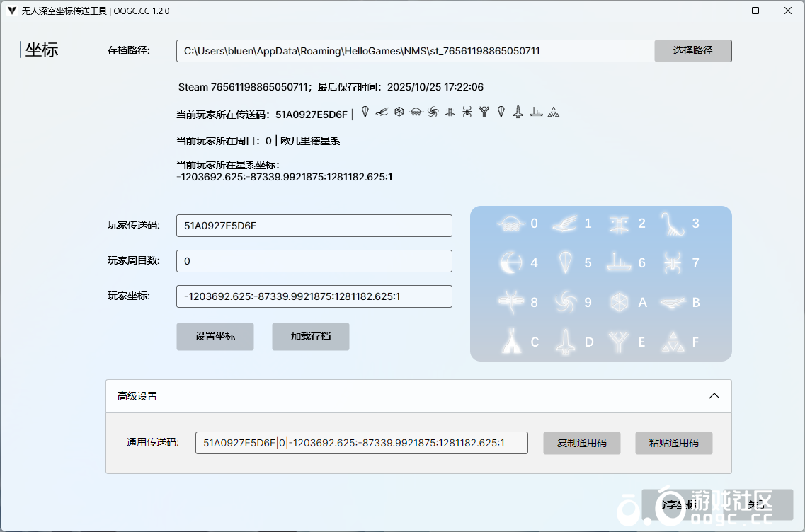Image resolution: width=805 pixels, height=532 pixels.
Task: Pick the Dragonfly glyph labeled 8
Action: [510, 302]
